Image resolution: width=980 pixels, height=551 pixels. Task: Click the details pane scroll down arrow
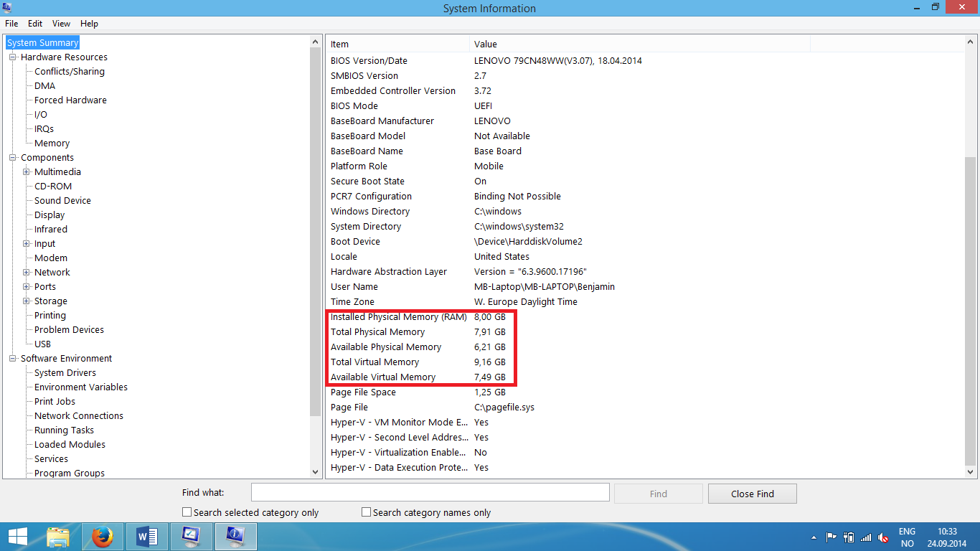tap(971, 472)
